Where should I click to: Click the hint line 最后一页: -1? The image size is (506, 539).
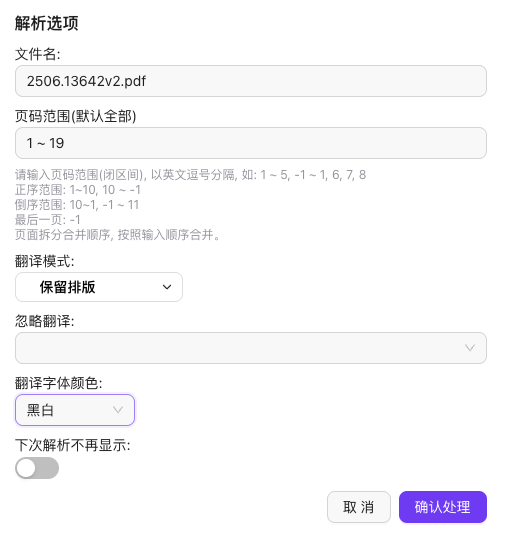click(48, 220)
